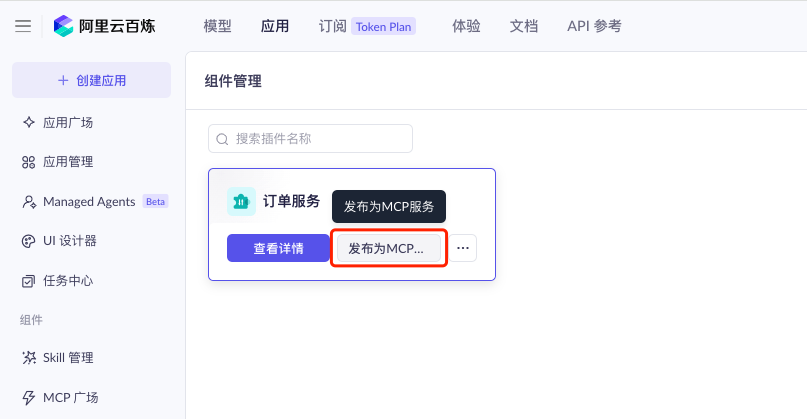Click the 应用管理 grid icon
Screen dimensions: 807x419
tap(29, 162)
